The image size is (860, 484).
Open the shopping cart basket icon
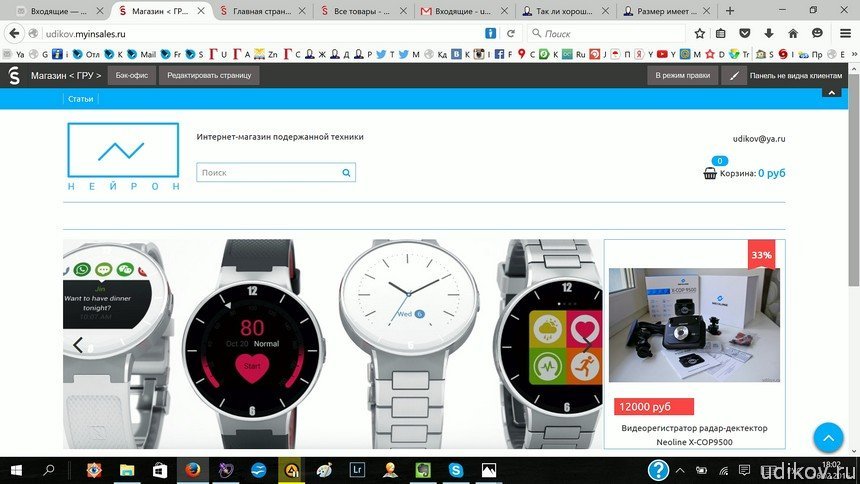point(710,173)
